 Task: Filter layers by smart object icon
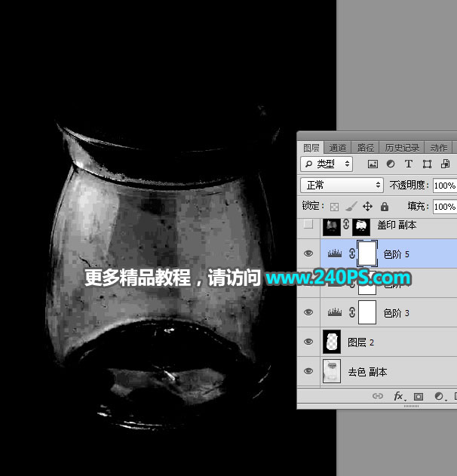(x=445, y=164)
